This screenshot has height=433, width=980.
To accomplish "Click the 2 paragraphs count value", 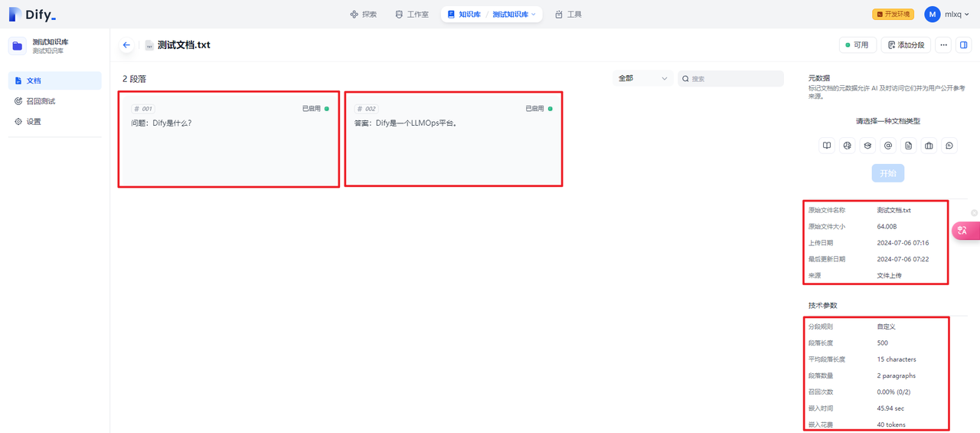I will [897, 376].
